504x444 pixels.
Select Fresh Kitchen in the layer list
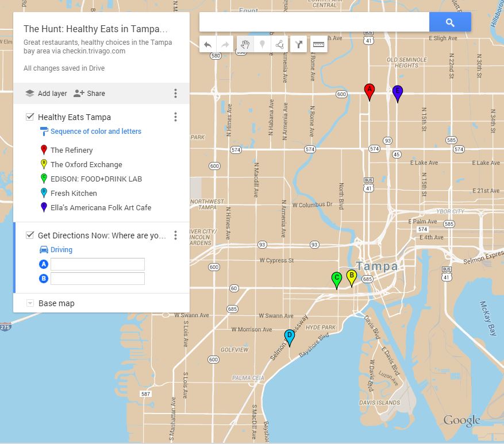(x=74, y=193)
